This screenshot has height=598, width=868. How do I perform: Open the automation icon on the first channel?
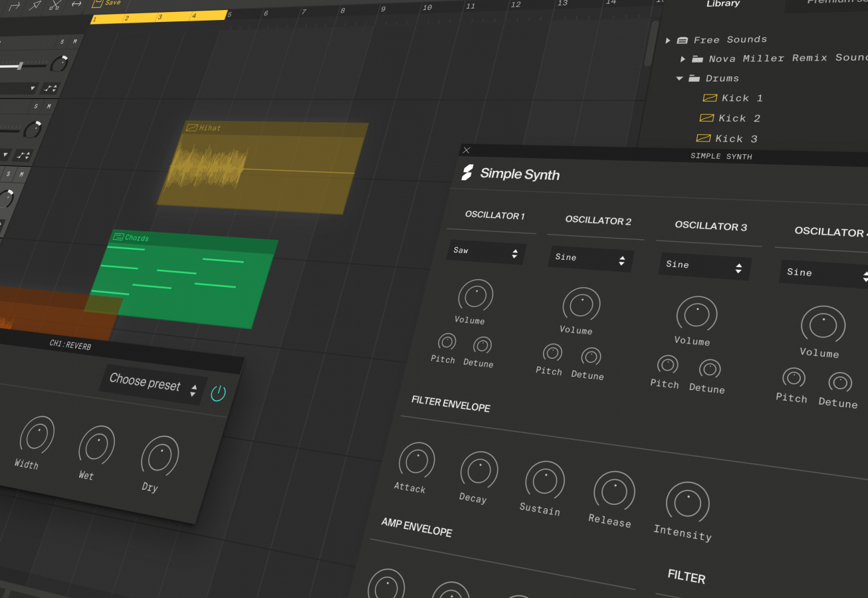pyautogui.click(x=49, y=88)
